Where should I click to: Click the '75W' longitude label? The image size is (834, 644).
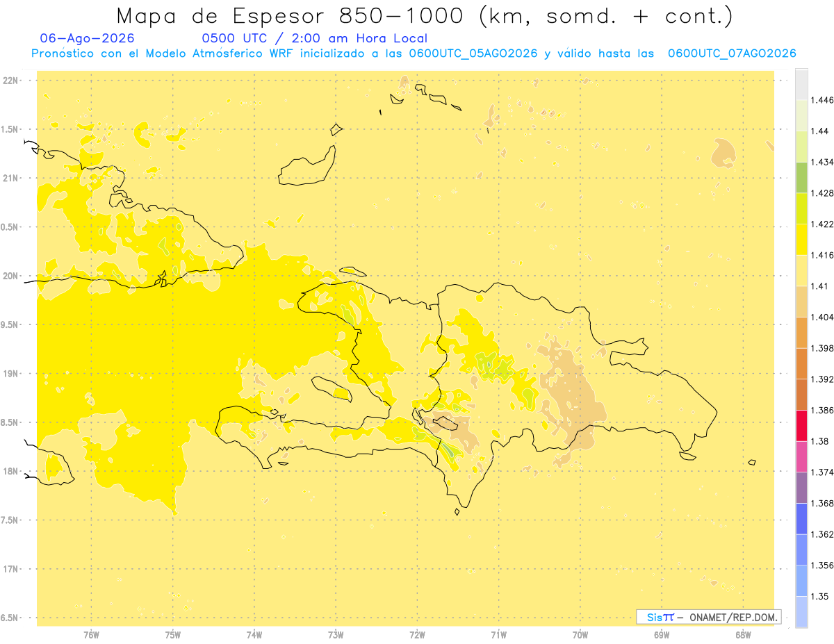(x=173, y=635)
